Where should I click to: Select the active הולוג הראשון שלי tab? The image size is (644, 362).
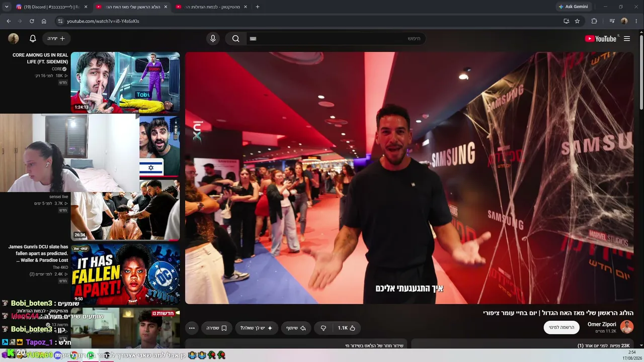(x=132, y=7)
